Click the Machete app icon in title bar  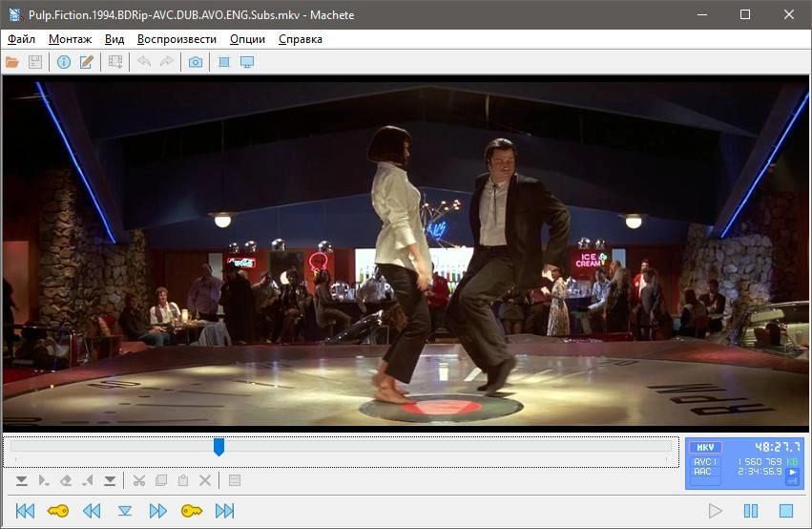click(x=15, y=14)
